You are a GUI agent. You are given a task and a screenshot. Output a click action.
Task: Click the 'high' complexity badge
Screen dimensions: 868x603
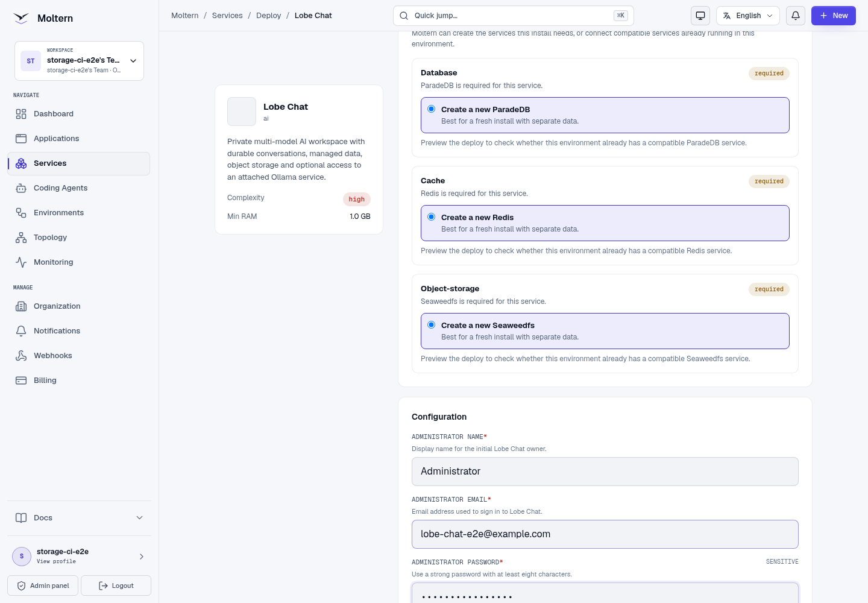pyautogui.click(x=357, y=200)
